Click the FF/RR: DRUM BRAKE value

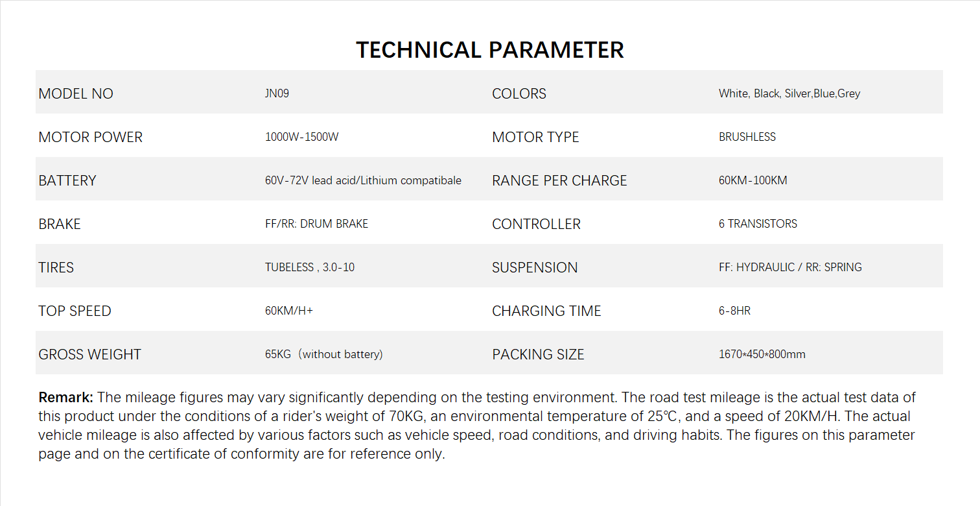(316, 224)
